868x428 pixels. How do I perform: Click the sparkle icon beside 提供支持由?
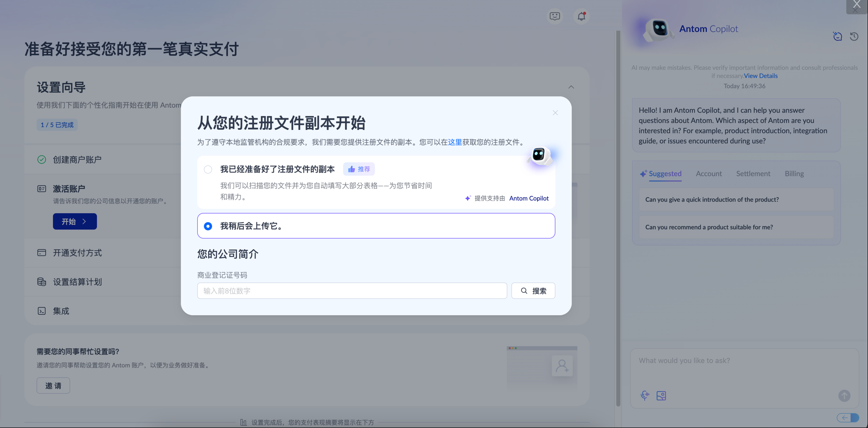468,198
